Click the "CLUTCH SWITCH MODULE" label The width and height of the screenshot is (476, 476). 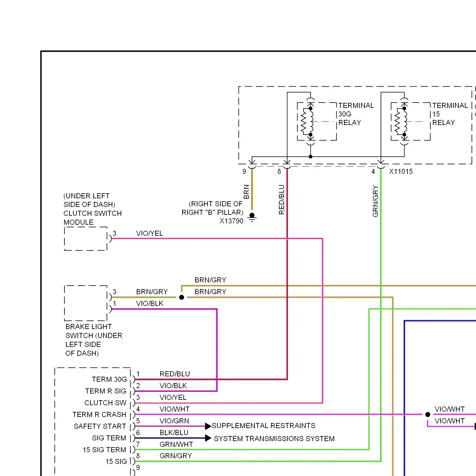coord(92,218)
